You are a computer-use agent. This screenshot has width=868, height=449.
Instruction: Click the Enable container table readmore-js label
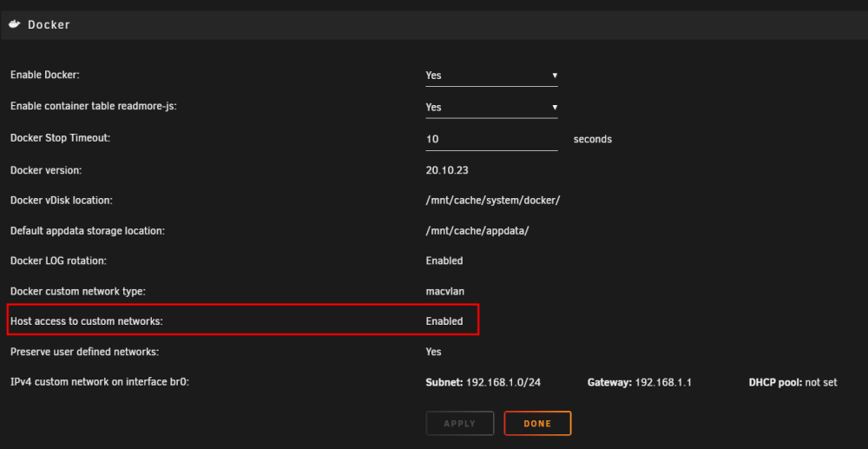tap(93, 107)
